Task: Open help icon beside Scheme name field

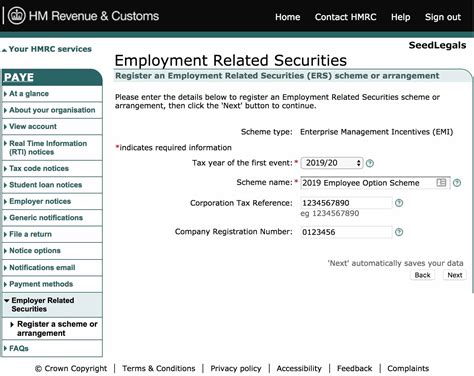Action: pyautogui.click(x=457, y=183)
